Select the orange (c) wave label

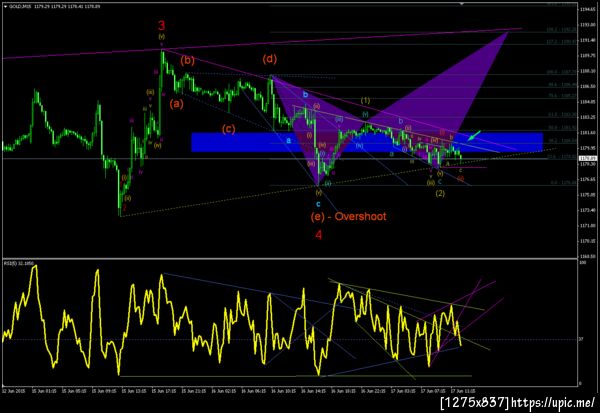[x=228, y=129]
